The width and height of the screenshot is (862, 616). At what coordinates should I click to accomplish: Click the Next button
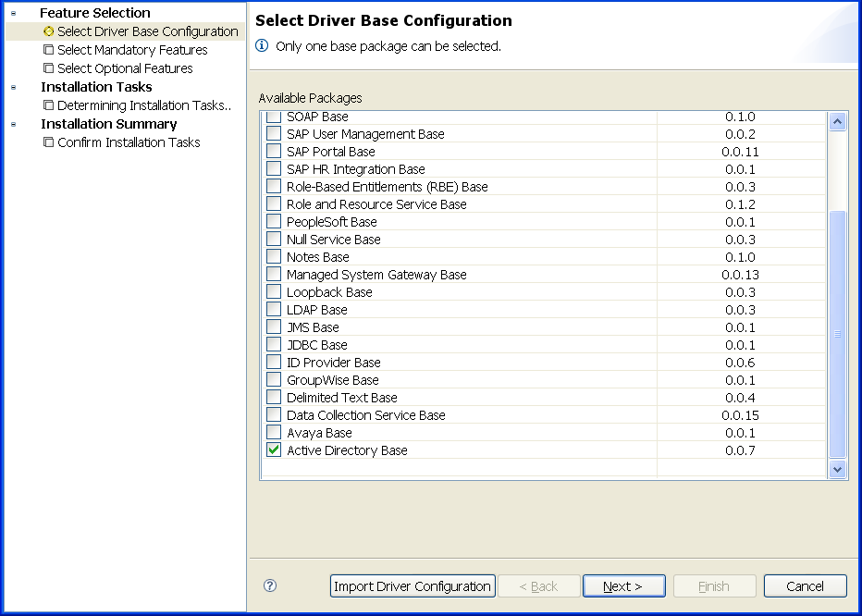click(624, 586)
